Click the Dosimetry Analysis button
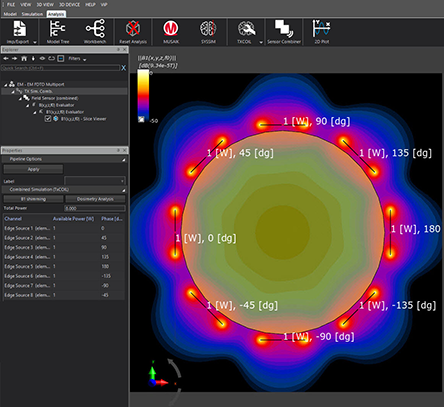Screen dimensions: 444x407 pyautogui.click(x=95, y=199)
